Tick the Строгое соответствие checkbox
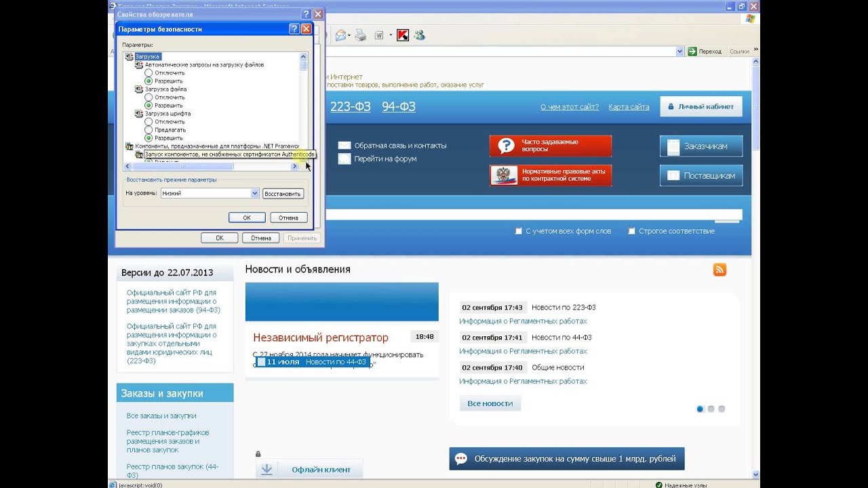The width and height of the screenshot is (868, 488). point(631,231)
